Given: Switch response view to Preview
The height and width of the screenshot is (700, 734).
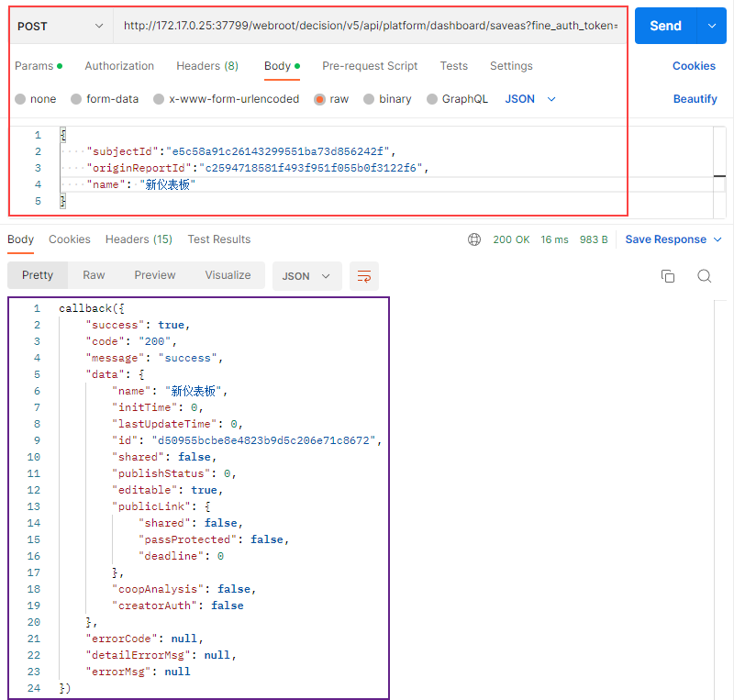Looking at the screenshot, I should (x=155, y=275).
